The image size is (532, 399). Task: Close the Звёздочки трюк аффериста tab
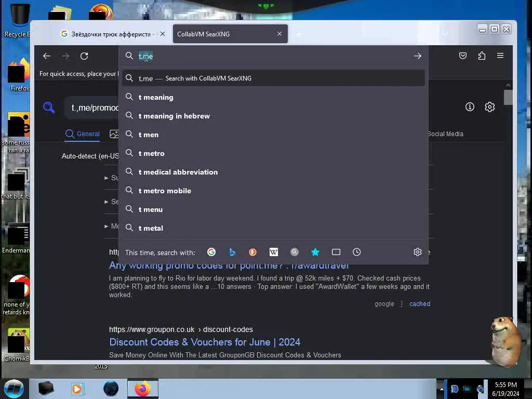(x=163, y=34)
